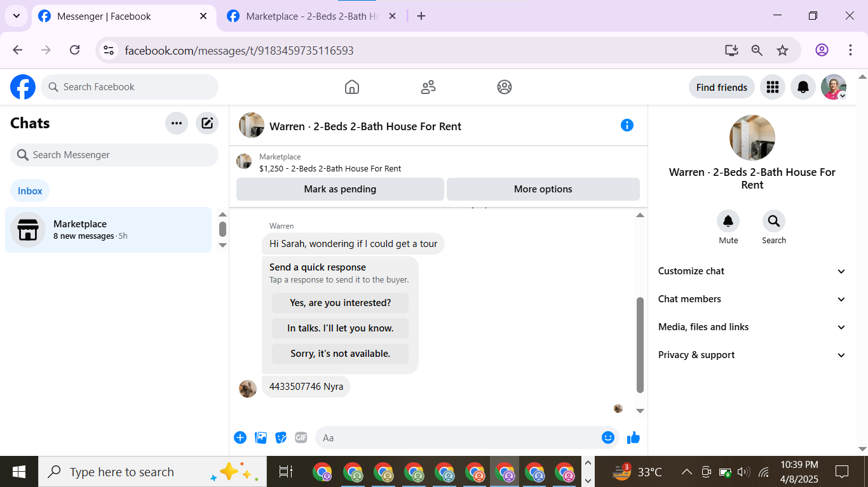Viewport: 868px width, 487px height.
Task: Switch to Messenger | Facebook tab
Action: [123, 16]
